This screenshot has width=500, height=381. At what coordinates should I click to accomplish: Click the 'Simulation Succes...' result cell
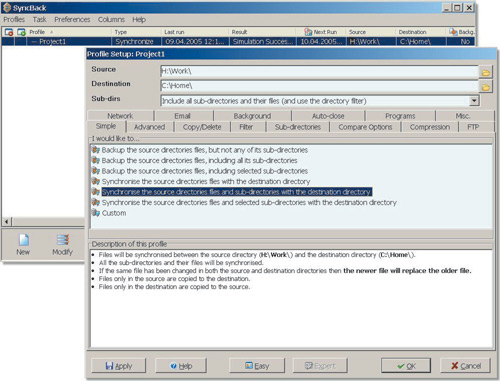coord(263,41)
